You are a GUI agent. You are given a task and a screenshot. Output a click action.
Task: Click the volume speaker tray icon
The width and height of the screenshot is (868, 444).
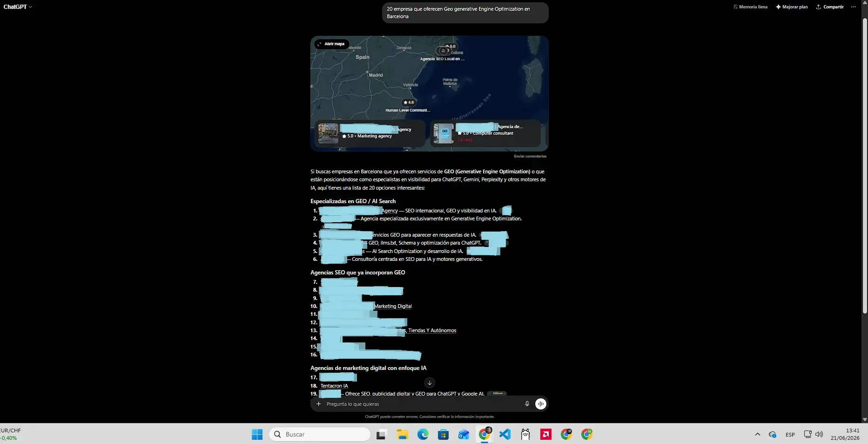(819, 434)
